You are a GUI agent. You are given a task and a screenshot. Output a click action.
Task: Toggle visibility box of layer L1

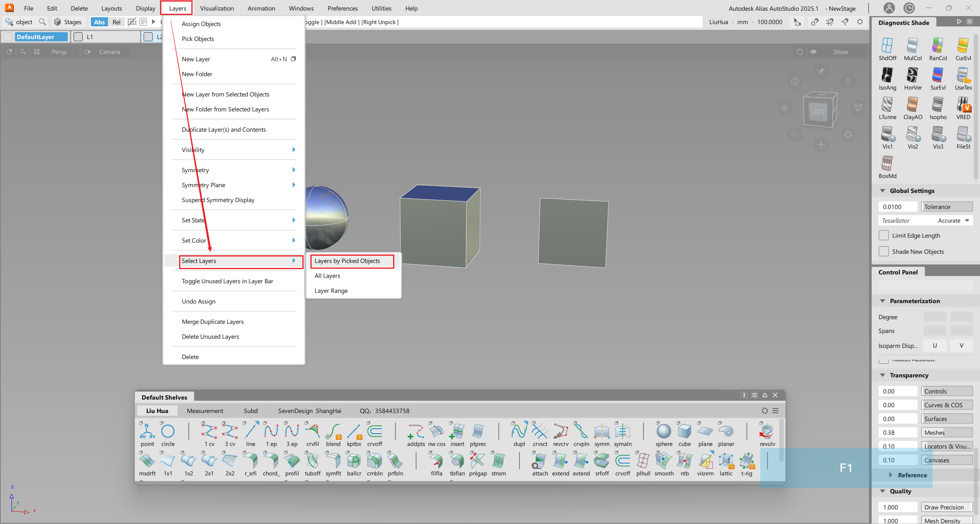tap(78, 37)
